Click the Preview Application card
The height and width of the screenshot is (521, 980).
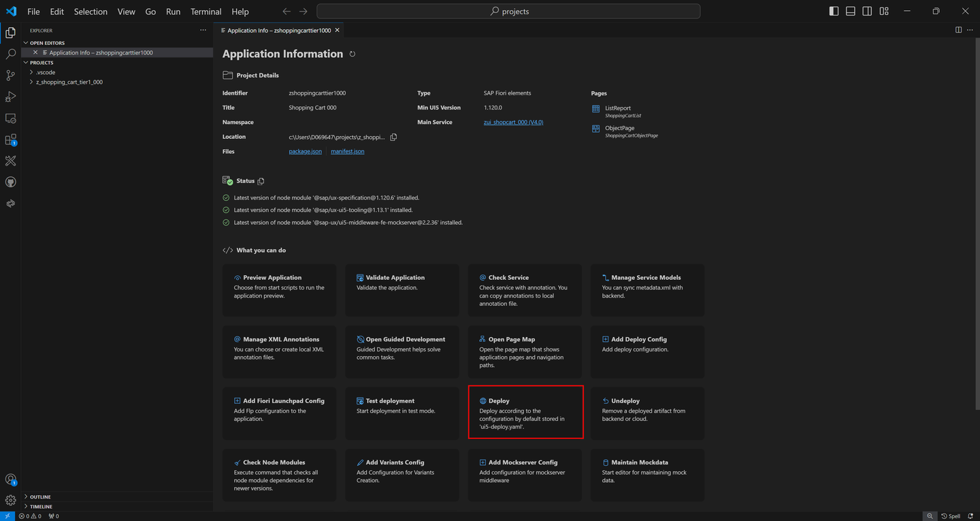(x=279, y=290)
